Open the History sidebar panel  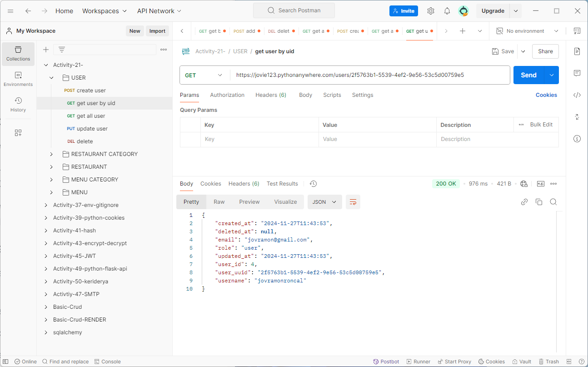pyautogui.click(x=18, y=104)
